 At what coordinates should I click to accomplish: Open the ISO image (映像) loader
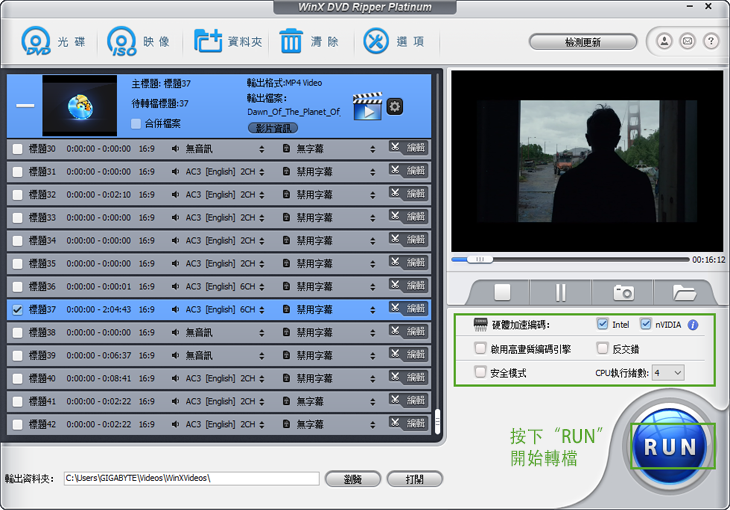coord(122,42)
